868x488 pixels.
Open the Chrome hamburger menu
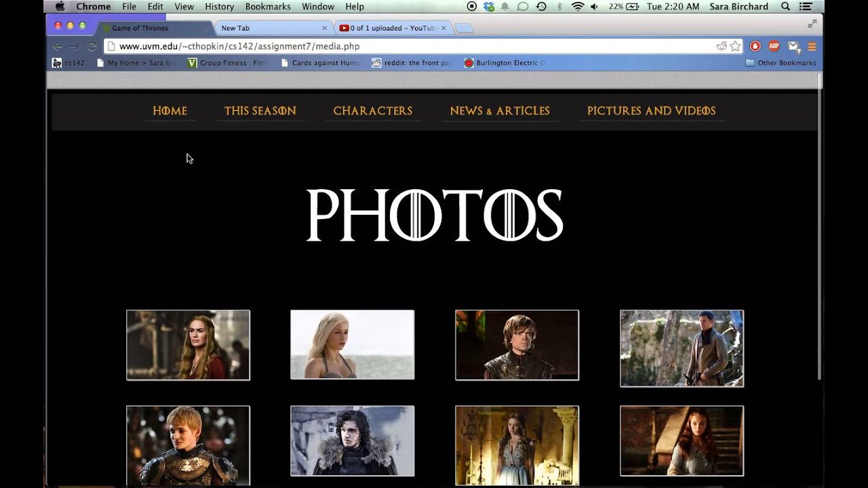tap(812, 46)
